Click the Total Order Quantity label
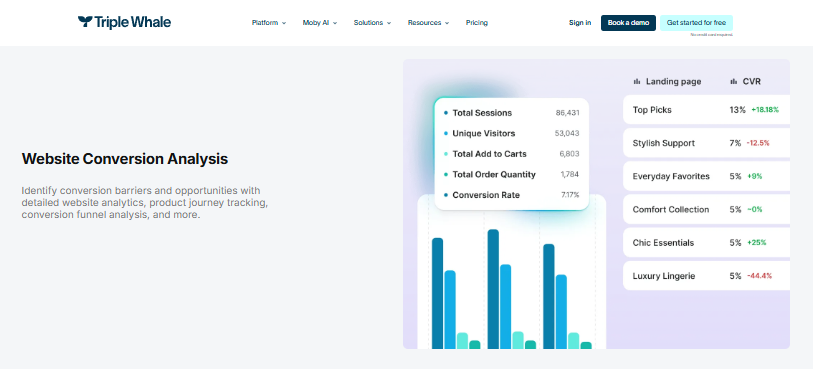This screenshot has width=813, height=369. coord(494,174)
